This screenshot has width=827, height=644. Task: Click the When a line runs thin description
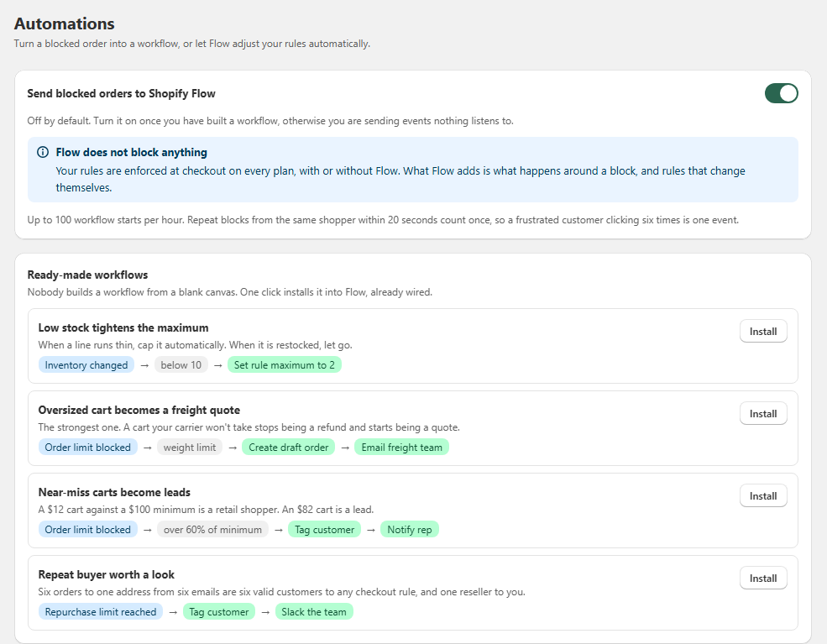pos(195,345)
